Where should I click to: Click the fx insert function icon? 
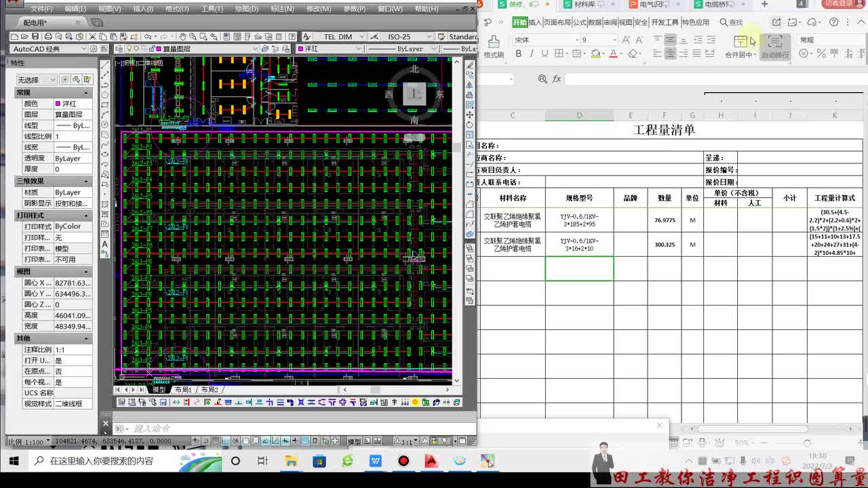click(x=557, y=79)
